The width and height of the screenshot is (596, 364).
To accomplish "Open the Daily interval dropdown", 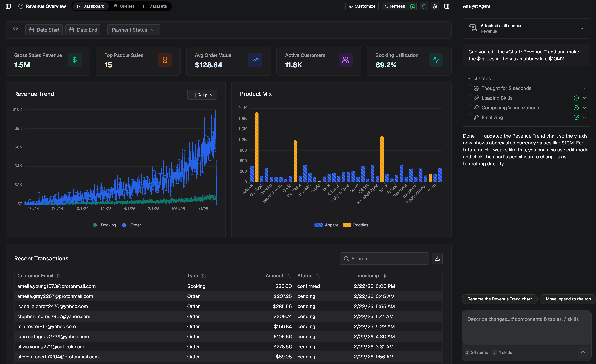I will point(202,95).
